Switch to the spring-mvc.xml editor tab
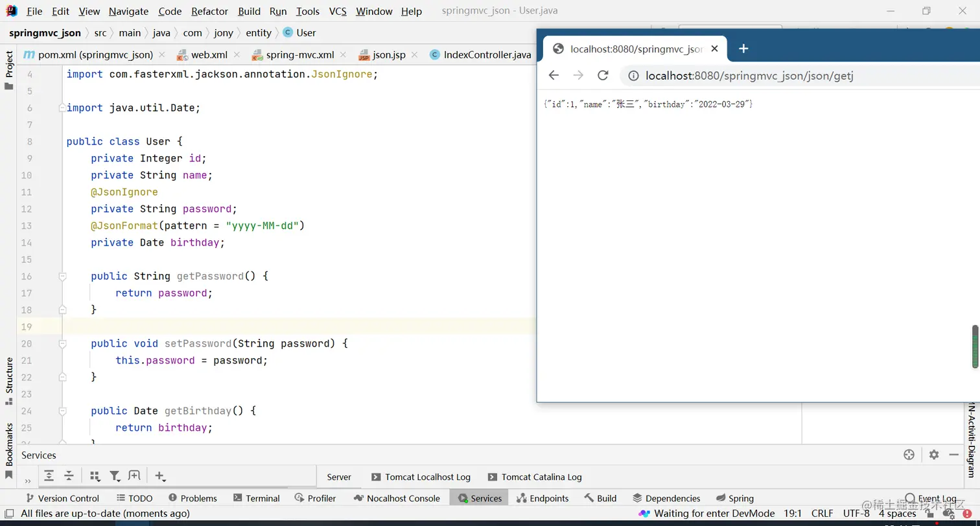The width and height of the screenshot is (980, 526). (292, 54)
